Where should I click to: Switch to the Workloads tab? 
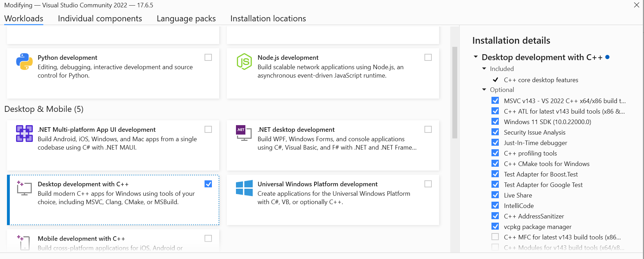click(x=24, y=19)
